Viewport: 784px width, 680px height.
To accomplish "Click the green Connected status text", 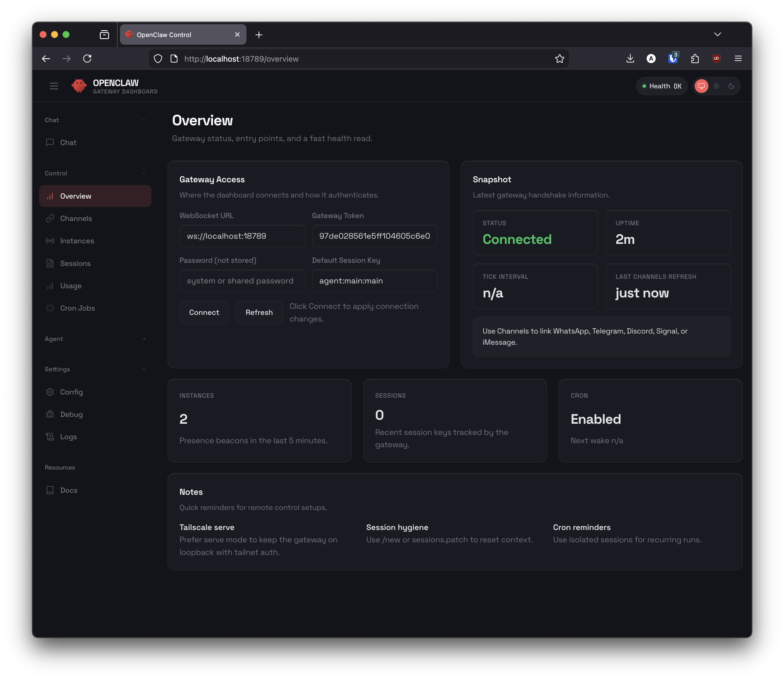I will (517, 239).
